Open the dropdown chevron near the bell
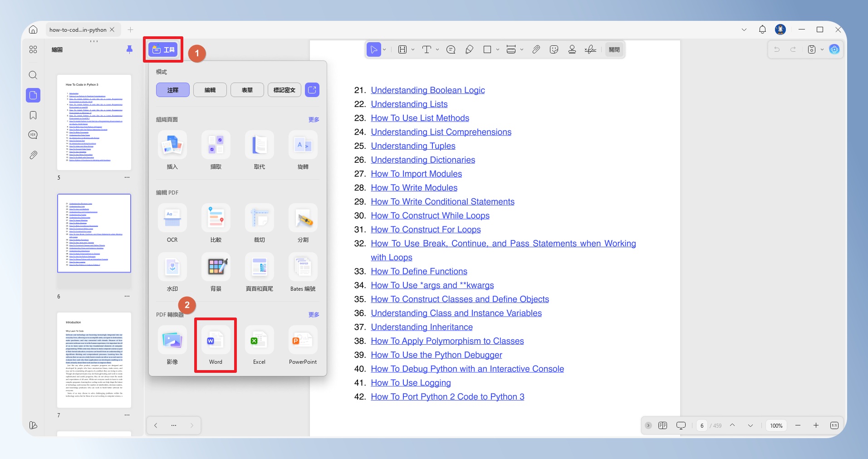868x459 pixels. (744, 29)
